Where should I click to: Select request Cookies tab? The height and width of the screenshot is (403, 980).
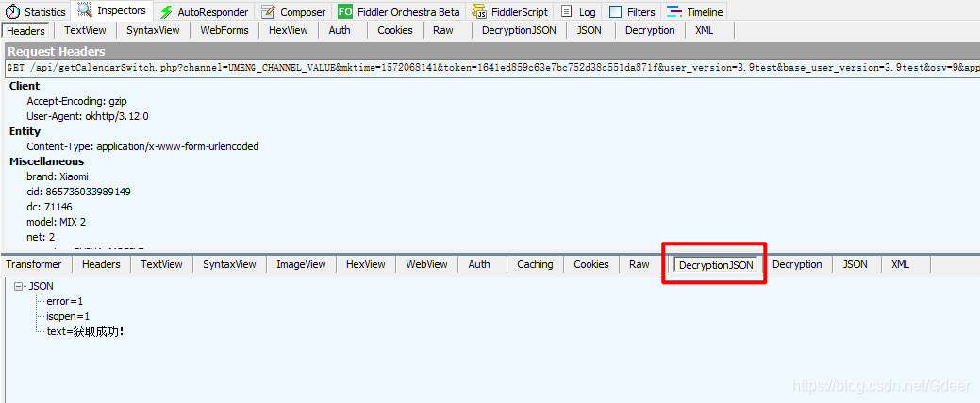(x=395, y=30)
